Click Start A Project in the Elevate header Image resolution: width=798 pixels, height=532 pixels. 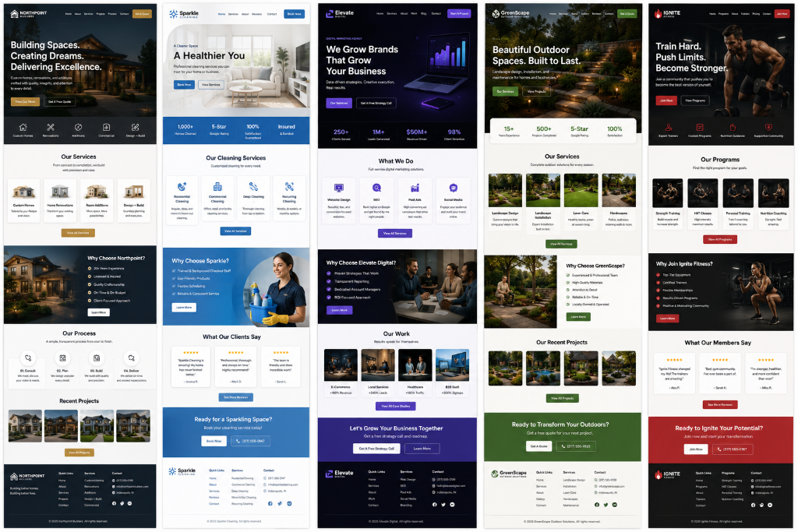[x=459, y=13]
